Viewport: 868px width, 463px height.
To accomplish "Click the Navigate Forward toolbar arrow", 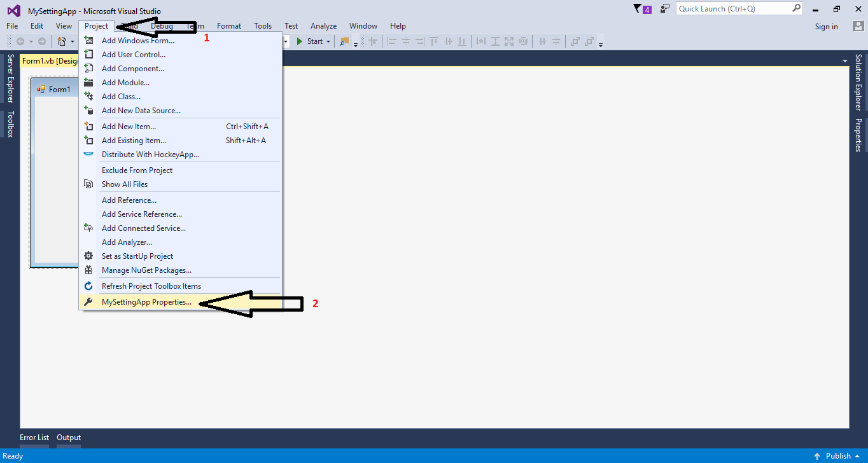I will coord(42,41).
